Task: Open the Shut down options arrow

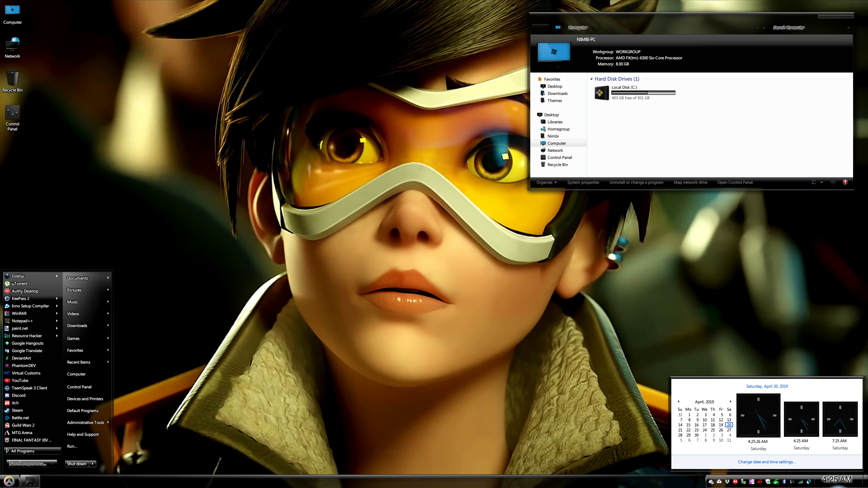Action: tap(93, 464)
